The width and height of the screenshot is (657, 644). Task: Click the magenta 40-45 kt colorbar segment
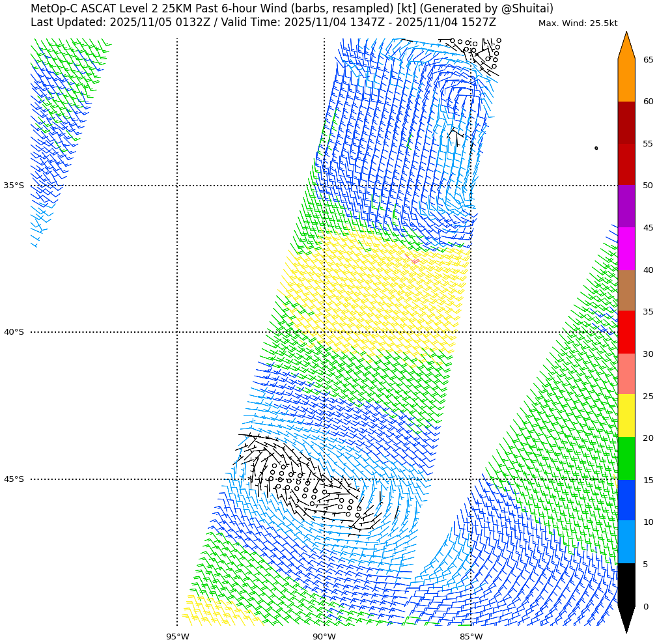point(626,248)
